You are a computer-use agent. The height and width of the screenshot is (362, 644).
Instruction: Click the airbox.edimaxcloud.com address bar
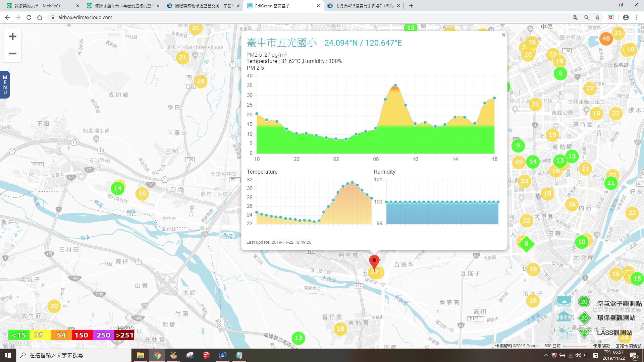coord(309,17)
